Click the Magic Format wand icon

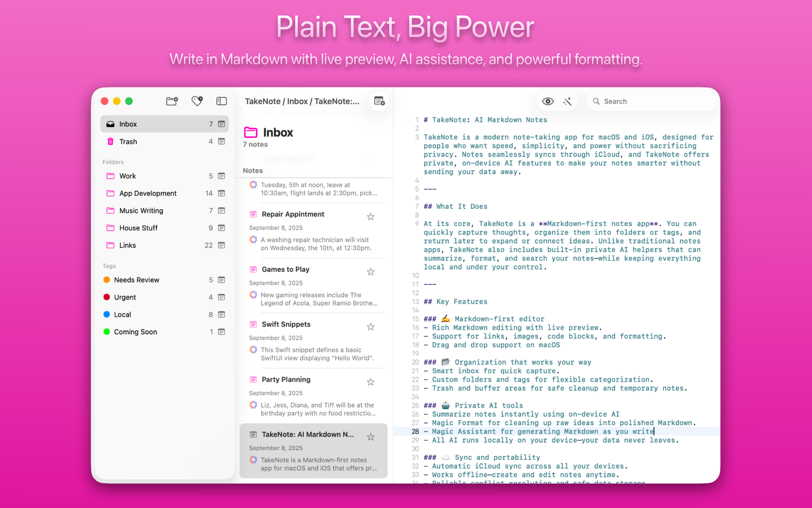pyautogui.click(x=567, y=101)
